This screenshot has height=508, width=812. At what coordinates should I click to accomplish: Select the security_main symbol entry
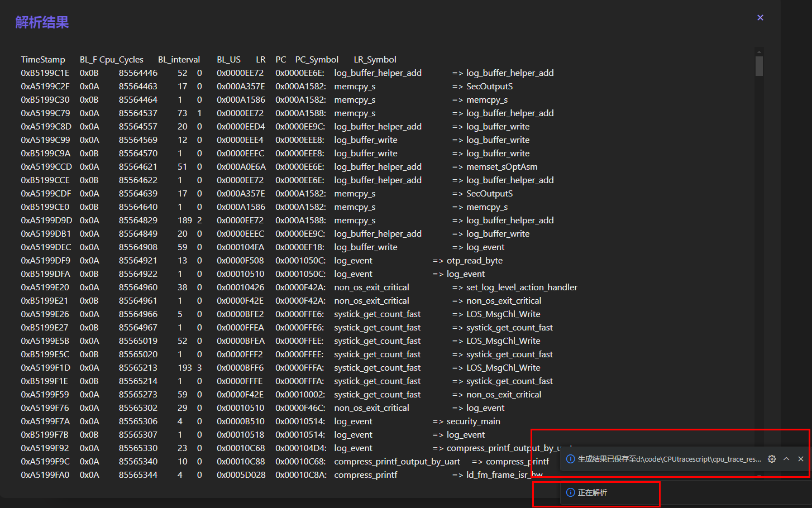click(473, 421)
